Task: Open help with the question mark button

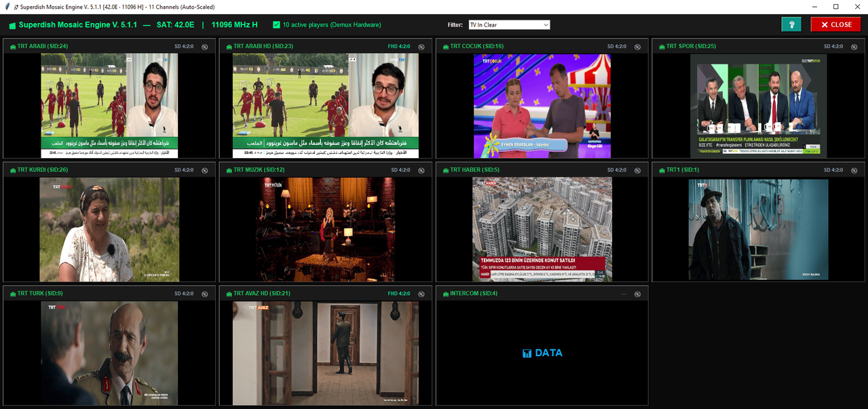Action: [x=791, y=24]
